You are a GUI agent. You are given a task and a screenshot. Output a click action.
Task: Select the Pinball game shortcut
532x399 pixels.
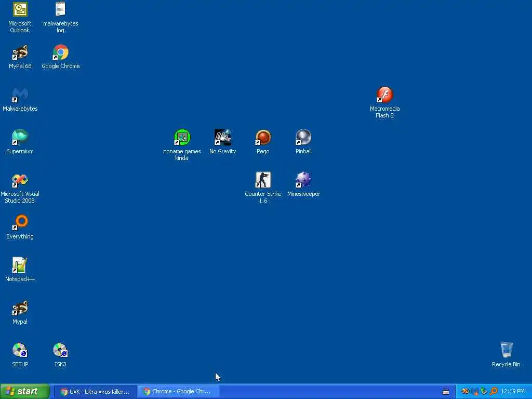point(303,142)
